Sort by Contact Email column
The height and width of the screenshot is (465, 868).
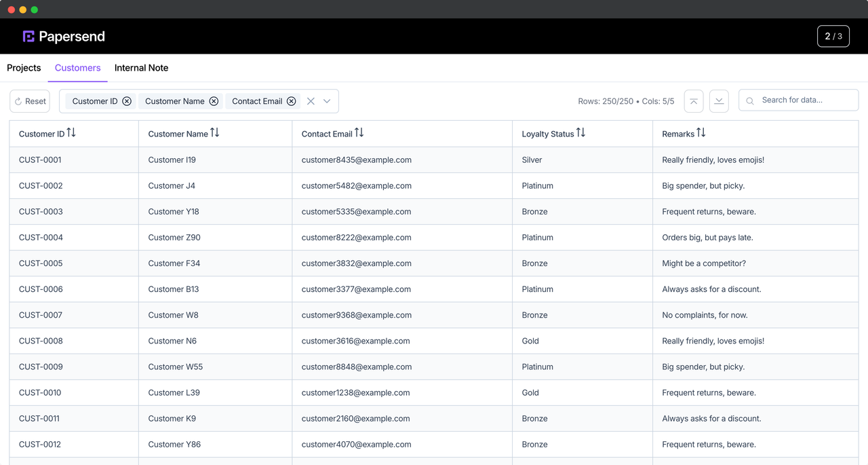pyautogui.click(x=359, y=133)
